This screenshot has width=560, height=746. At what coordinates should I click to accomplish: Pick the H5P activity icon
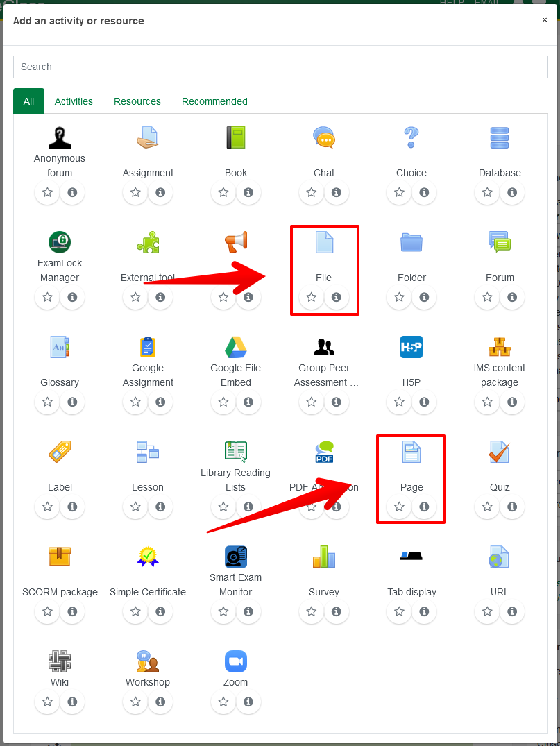pos(411,347)
